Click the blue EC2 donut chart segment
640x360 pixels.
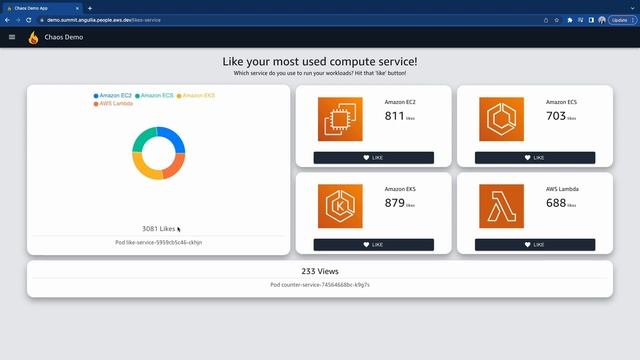click(x=173, y=138)
